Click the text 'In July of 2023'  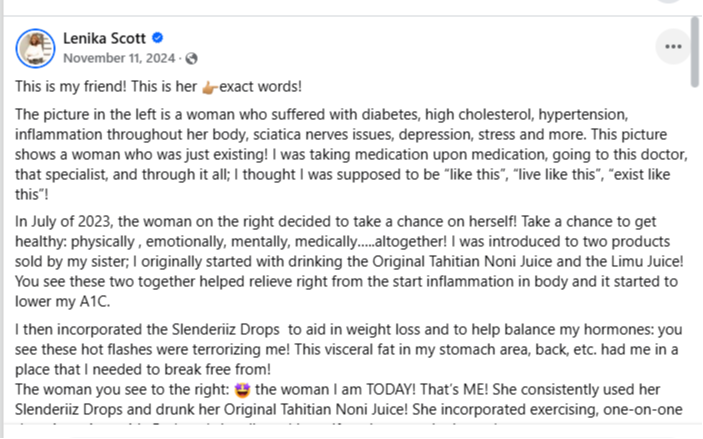[x=62, y=220]
